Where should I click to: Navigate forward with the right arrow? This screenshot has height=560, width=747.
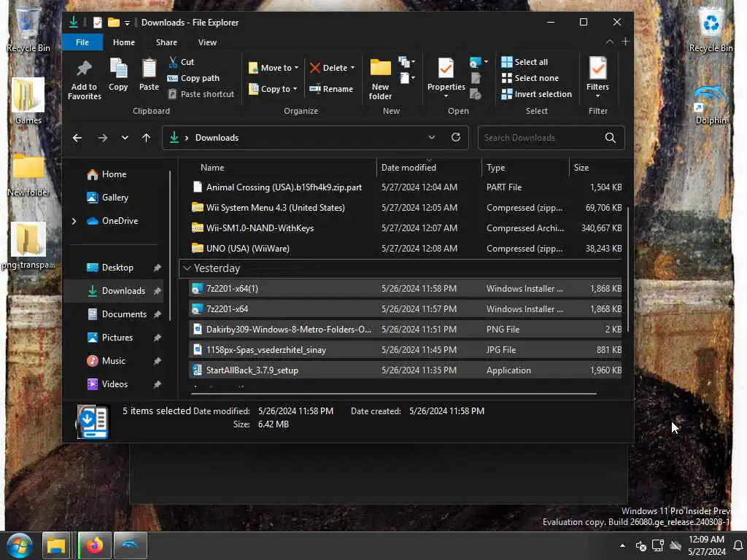pos(102,138)
